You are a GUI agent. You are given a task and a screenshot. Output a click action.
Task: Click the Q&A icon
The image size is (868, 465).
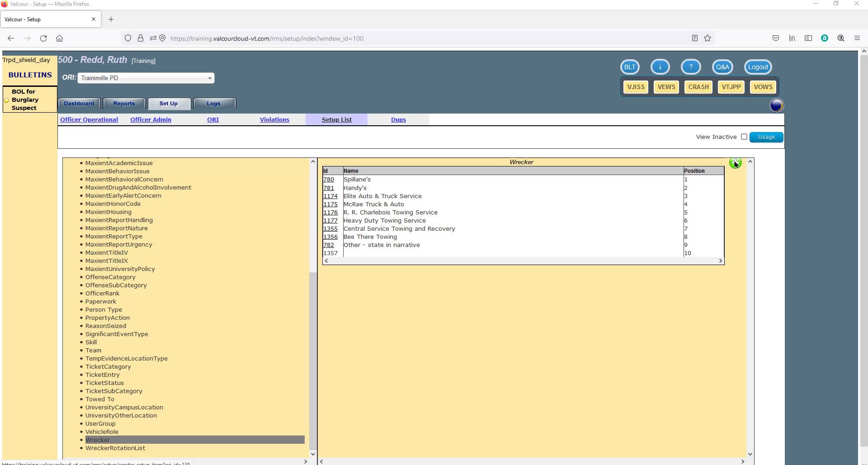pos(722,66)
